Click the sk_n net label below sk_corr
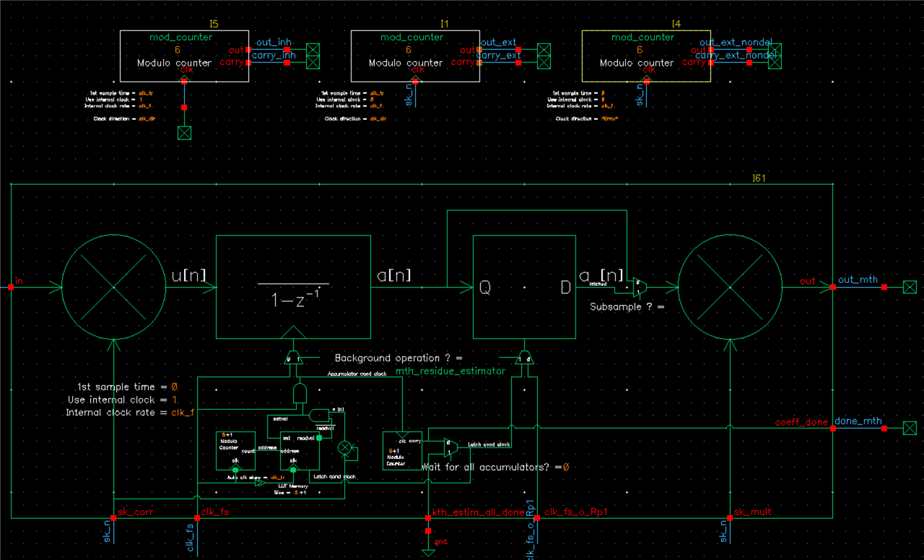924x560 pixels. [108, 530]
